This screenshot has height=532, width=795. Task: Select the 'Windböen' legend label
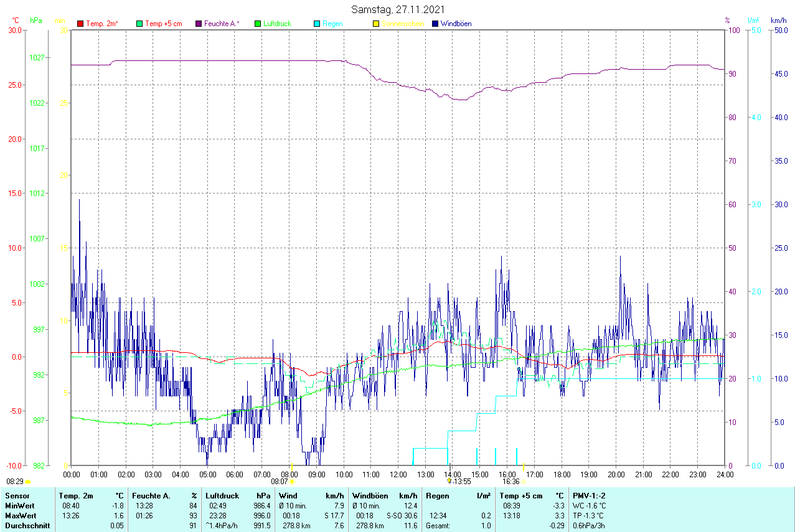(x=456, y=24)
